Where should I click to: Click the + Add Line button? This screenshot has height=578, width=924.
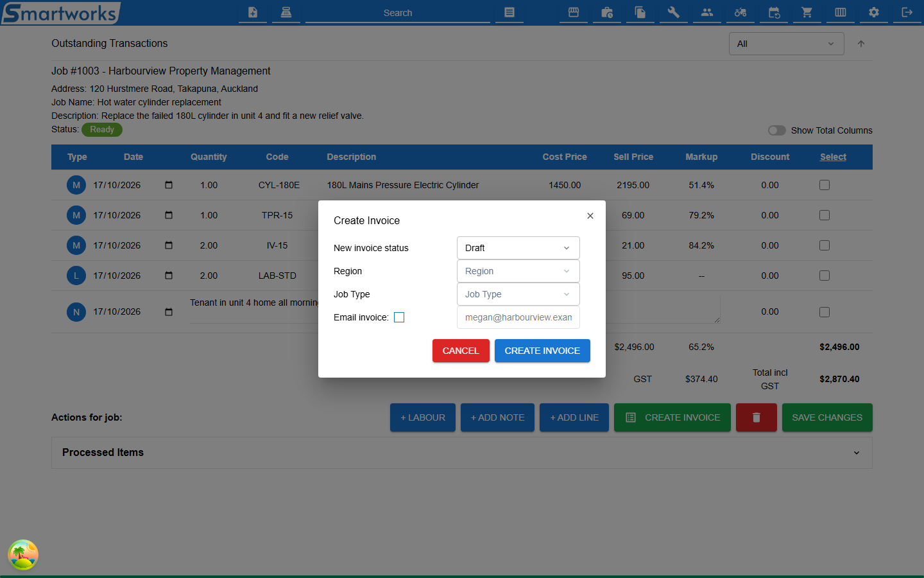[x=574, y=417]
